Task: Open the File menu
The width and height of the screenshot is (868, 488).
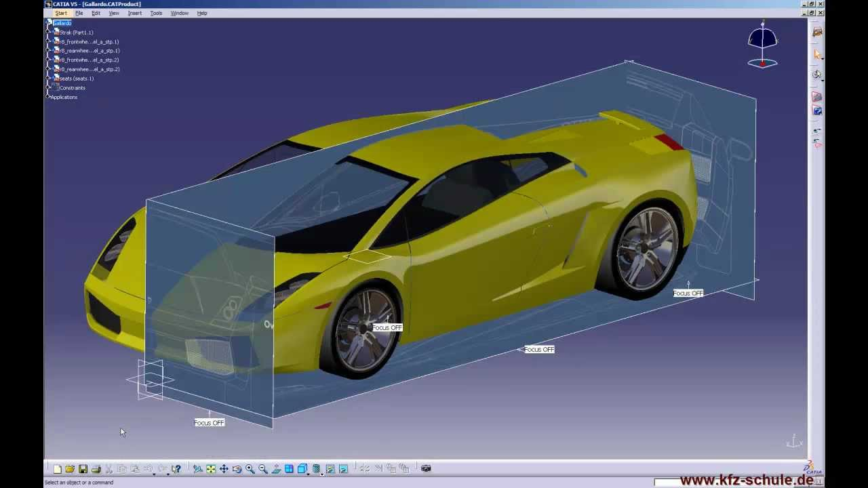Action: click(x=79, y=13)
